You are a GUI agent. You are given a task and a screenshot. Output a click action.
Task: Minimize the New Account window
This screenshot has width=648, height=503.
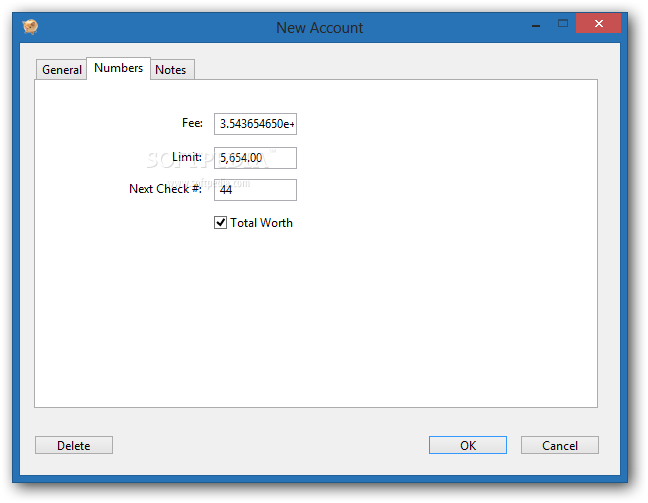536,24
